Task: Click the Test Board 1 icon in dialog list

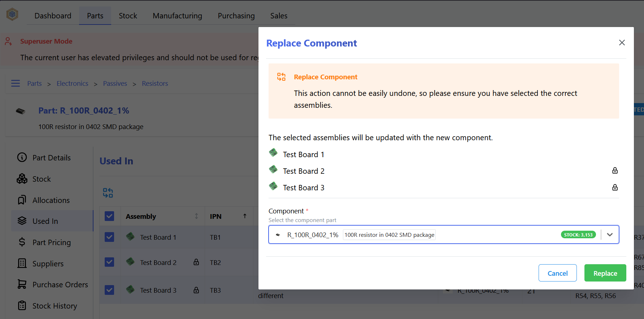Action: [273, 152]
